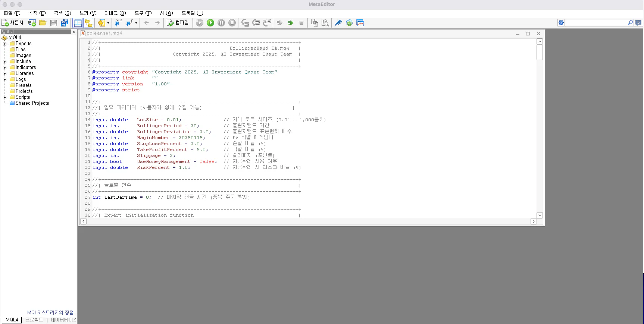Screen dimensions: 644x324
Task: Open the functions list dropdown arrow
Action: pos(136,23)
